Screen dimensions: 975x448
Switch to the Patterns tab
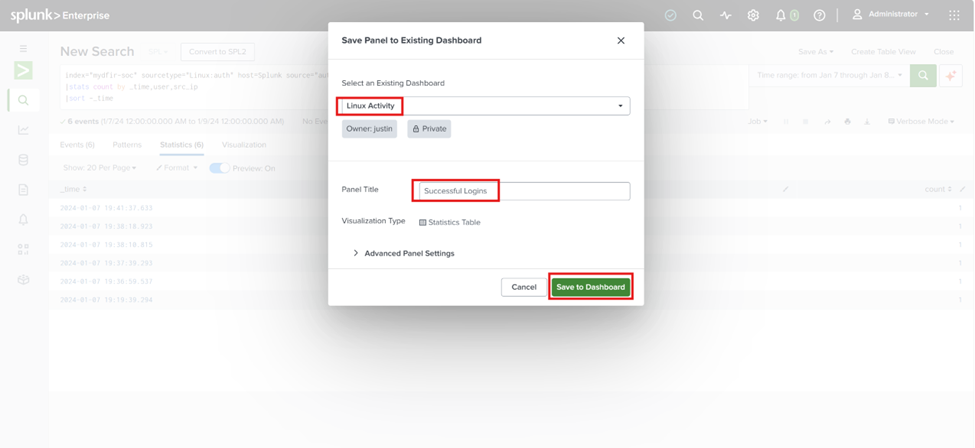click(127, 144)
